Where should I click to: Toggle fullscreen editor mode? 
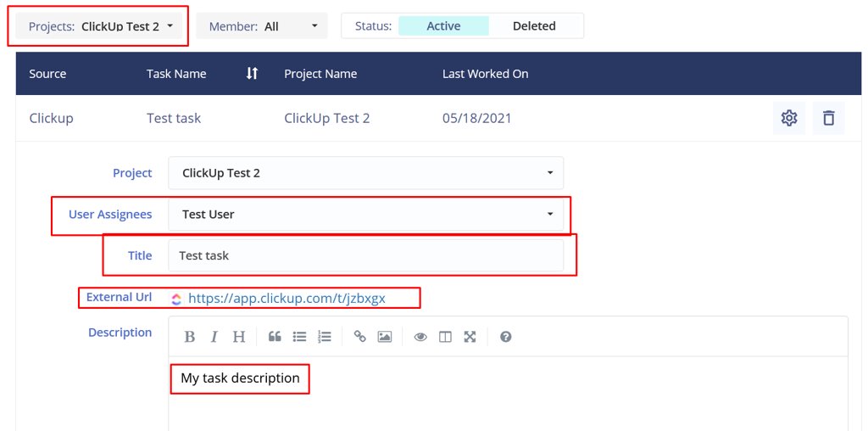(470, 337)
